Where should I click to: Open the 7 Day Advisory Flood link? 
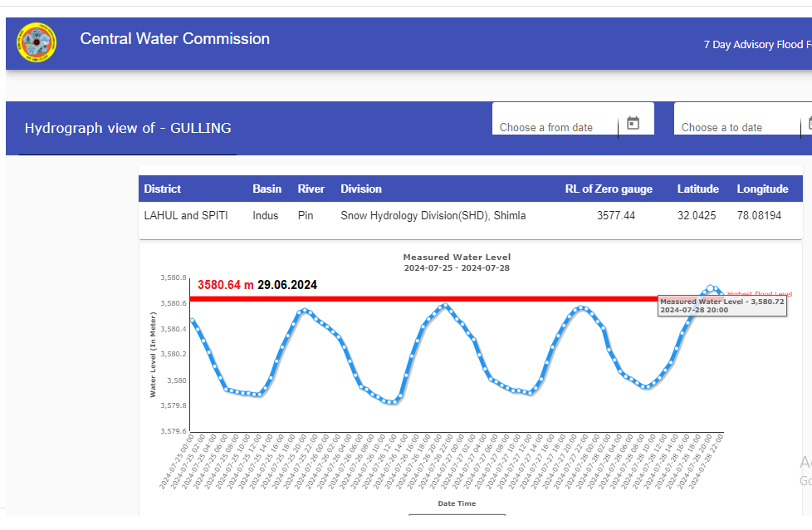[x=756, y=45]
